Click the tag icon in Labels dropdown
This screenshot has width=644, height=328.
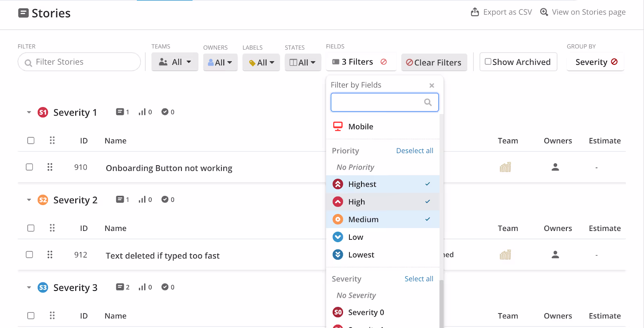point(252,63)
